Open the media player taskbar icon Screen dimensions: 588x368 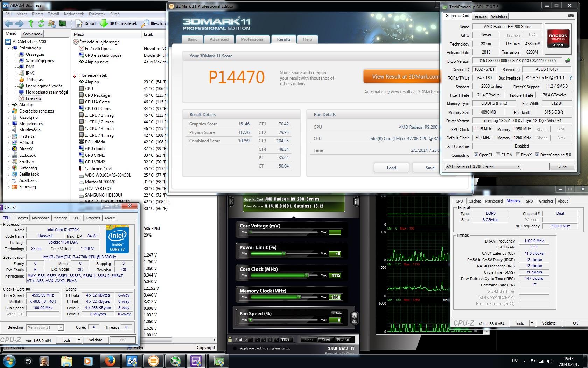coord(88,361)
